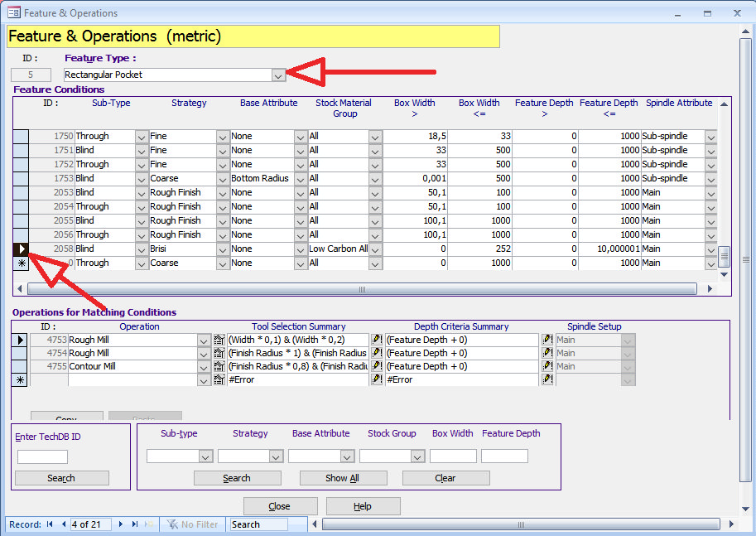Go to next record in navigation bar
Viewport: 756px width, 536px height.
pyautogui.click(x=121, y=524)
